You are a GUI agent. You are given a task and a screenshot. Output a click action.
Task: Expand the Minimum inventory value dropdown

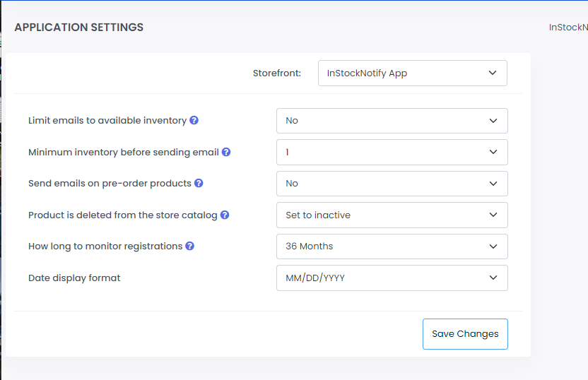coord(392,152)
